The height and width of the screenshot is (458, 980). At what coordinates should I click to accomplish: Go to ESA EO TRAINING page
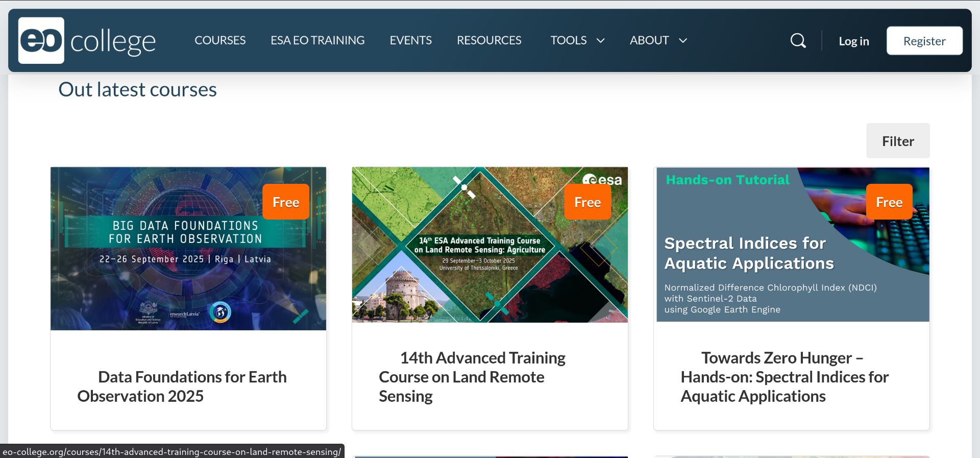[317, 40]
